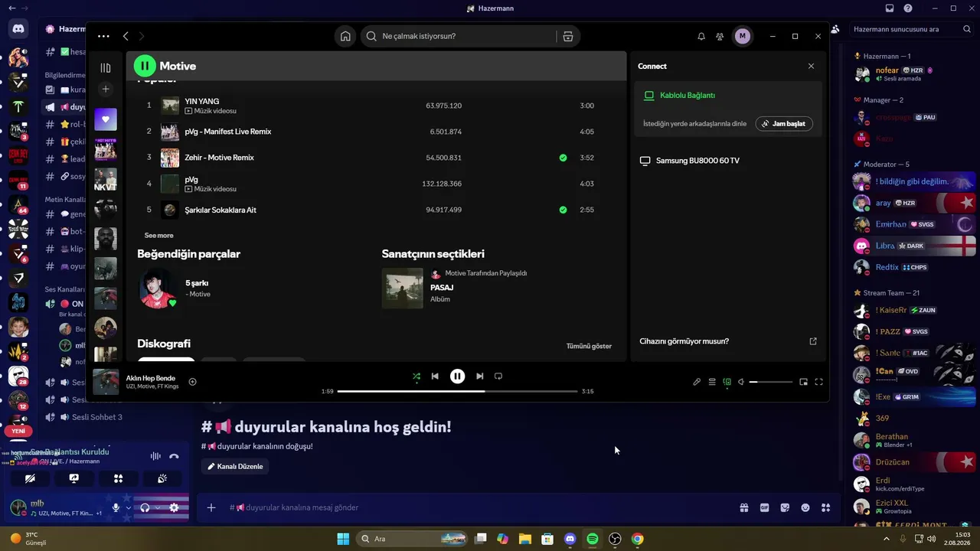Open the 5 şarkı liked songs by Motive
The image size is (980, 551).
point(198,283)
